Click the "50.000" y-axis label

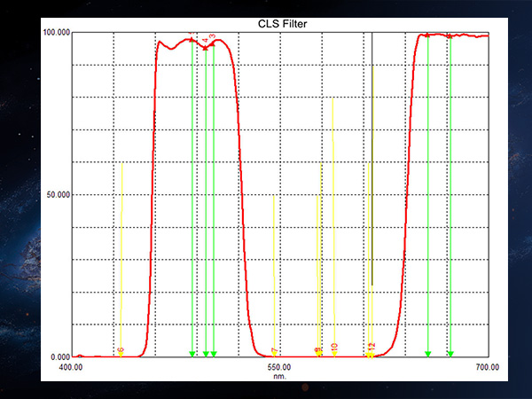59,195
